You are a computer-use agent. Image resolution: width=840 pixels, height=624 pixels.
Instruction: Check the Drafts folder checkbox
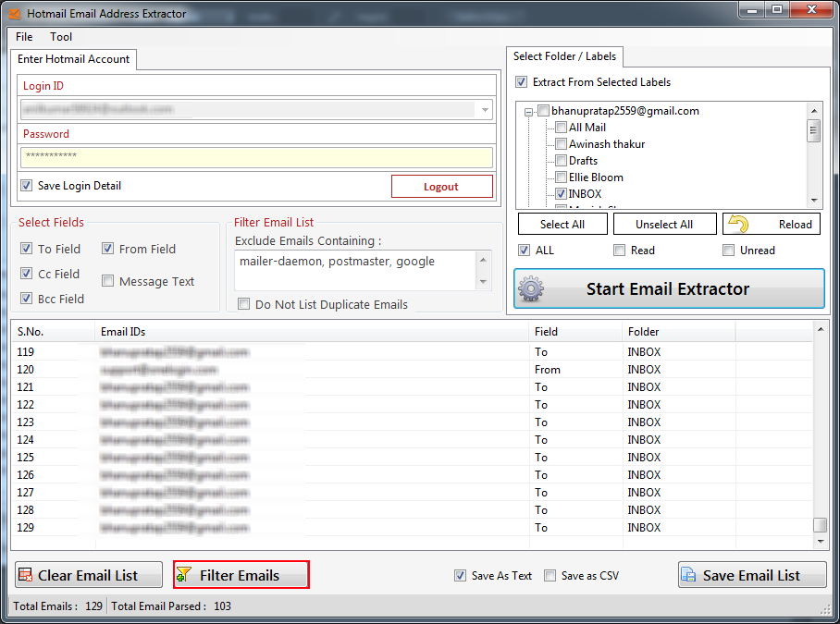tap(561, 161)
